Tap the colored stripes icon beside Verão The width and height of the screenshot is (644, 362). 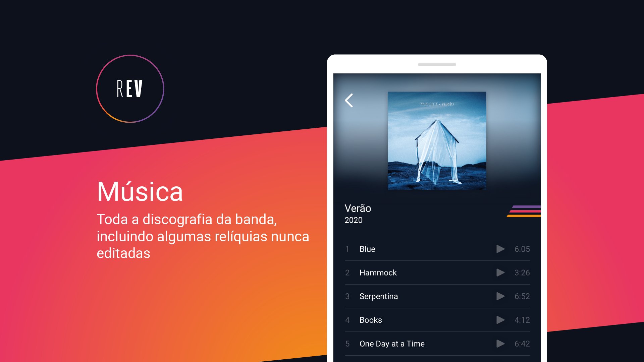click(524, 211)
